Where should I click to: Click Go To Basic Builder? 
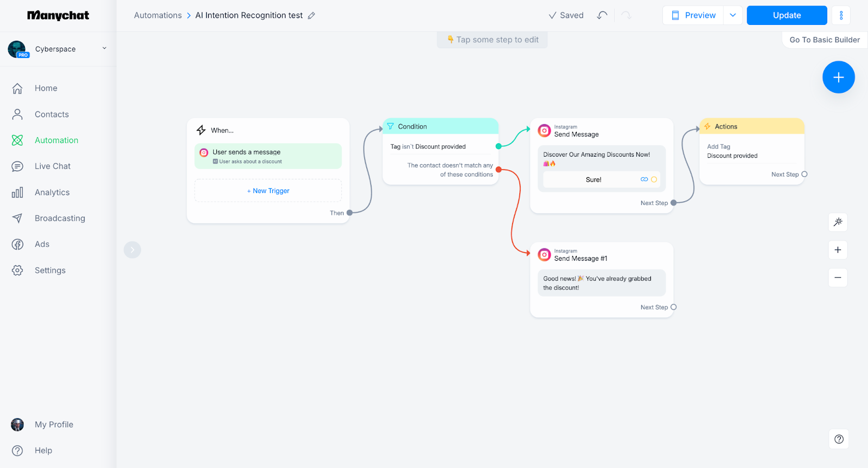click(x=824, y=40)
